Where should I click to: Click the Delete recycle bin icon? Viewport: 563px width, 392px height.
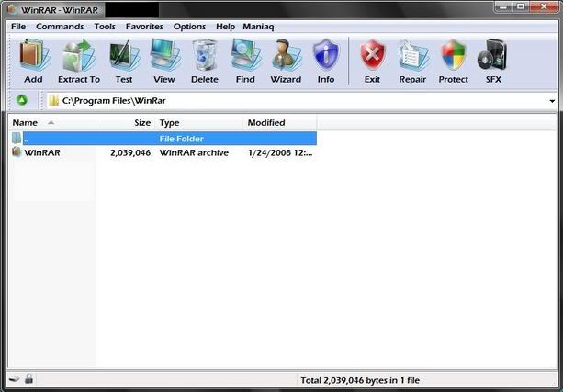click(205, 56)
